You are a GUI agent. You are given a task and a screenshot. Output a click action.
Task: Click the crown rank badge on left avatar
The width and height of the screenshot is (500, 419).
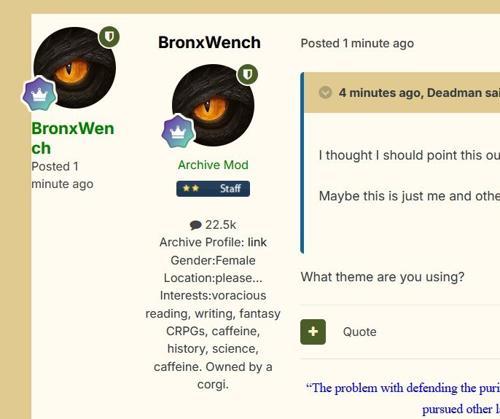[x=40, y=94]
